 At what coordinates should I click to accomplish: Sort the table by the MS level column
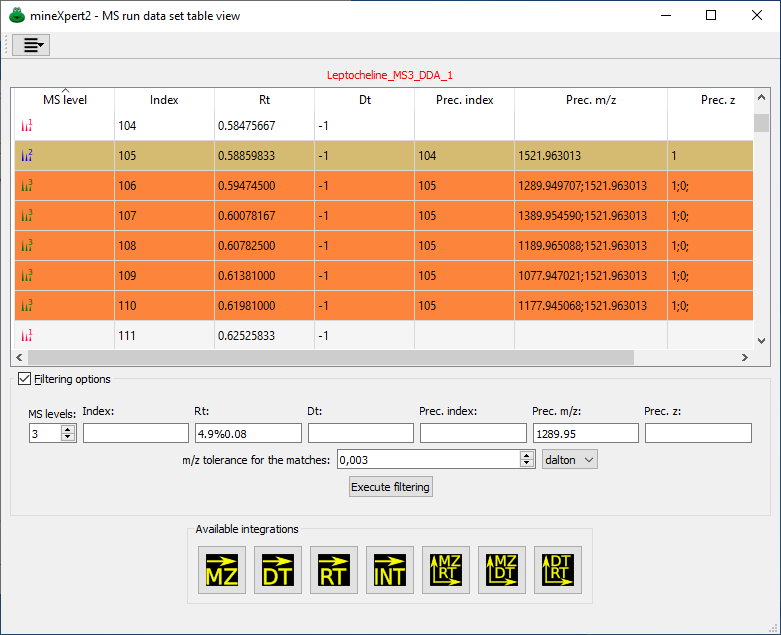64,100
